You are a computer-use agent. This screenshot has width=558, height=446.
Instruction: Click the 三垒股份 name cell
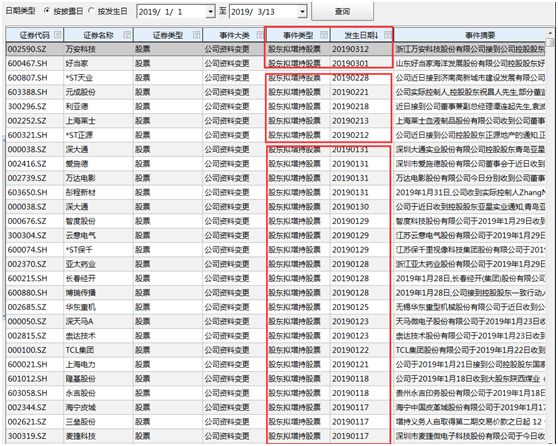98,422
